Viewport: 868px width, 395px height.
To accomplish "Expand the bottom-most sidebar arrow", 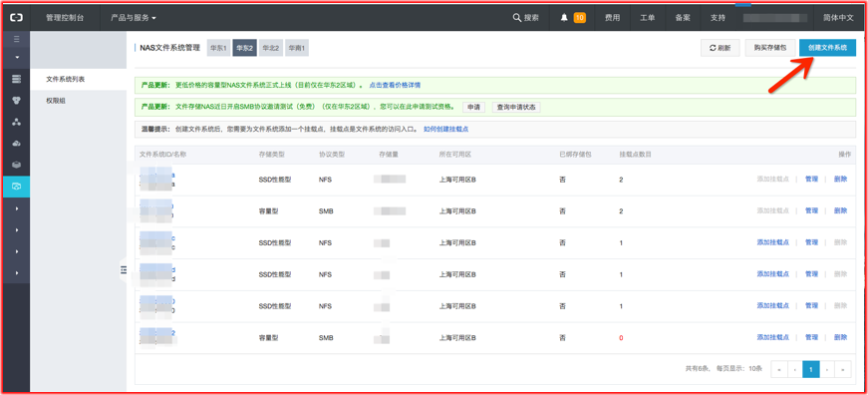I will tap(17, 273).
